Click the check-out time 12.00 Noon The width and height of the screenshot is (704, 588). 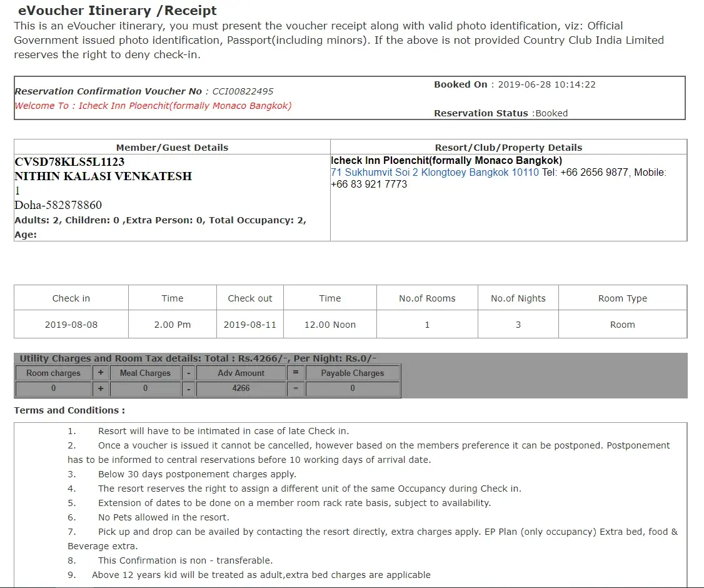click(x=330, y=324)
